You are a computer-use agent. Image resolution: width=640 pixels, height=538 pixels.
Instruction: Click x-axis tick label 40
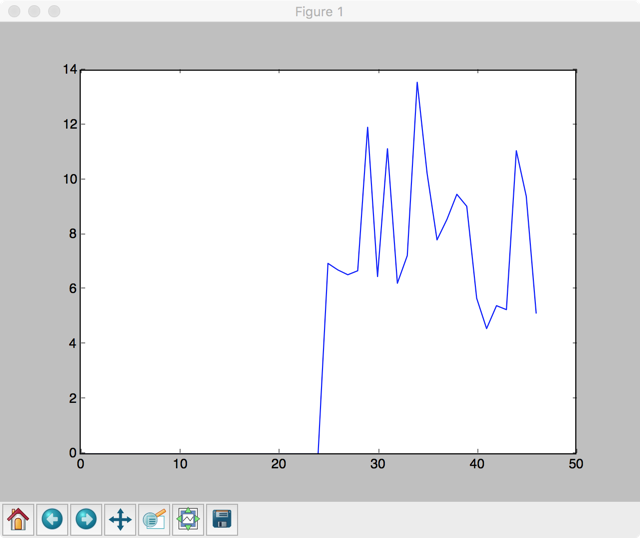click(477, 464)
